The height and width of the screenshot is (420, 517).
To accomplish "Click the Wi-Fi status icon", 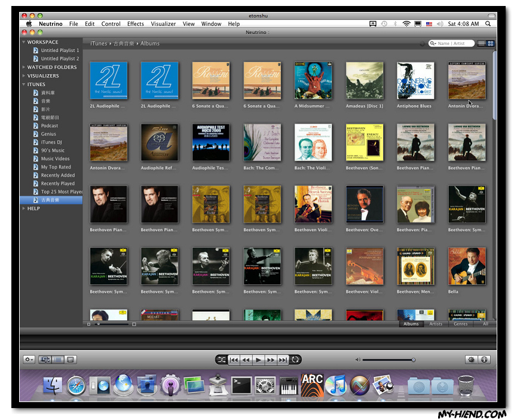I will point(406,24).
